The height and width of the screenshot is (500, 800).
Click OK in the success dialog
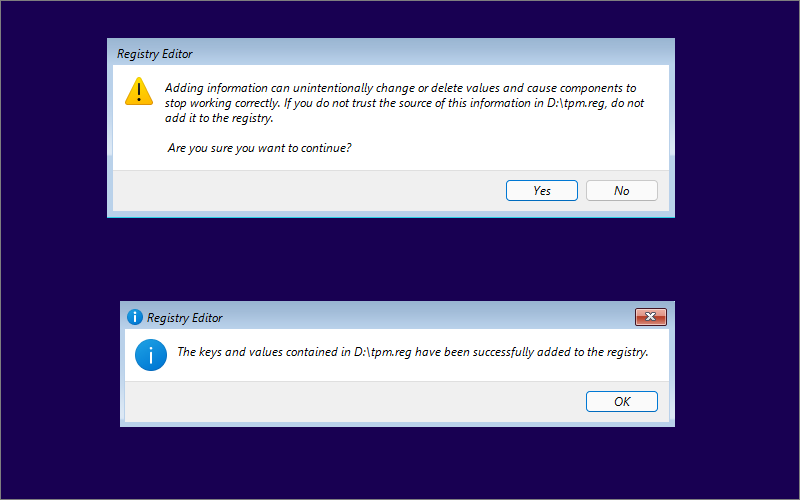(x=621, y=402)
